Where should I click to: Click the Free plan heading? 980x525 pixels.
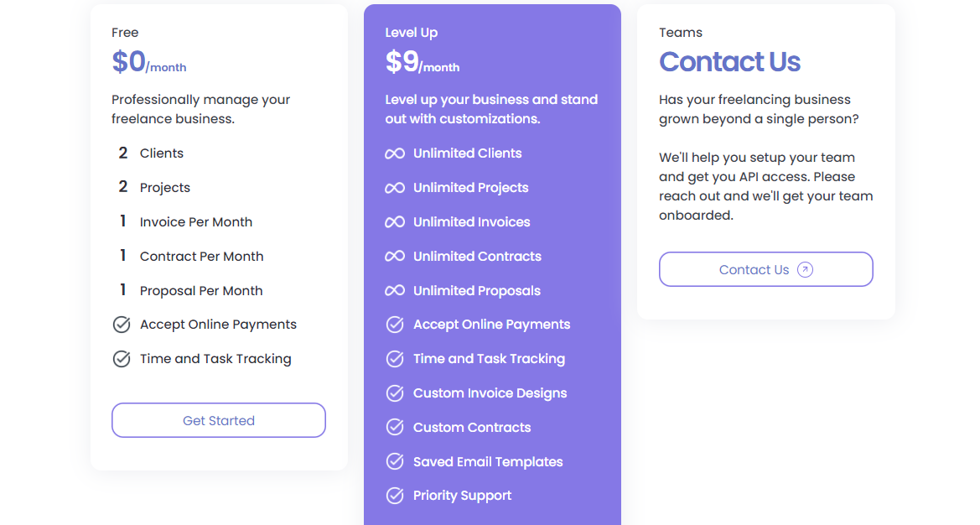(x=125, y=32)
